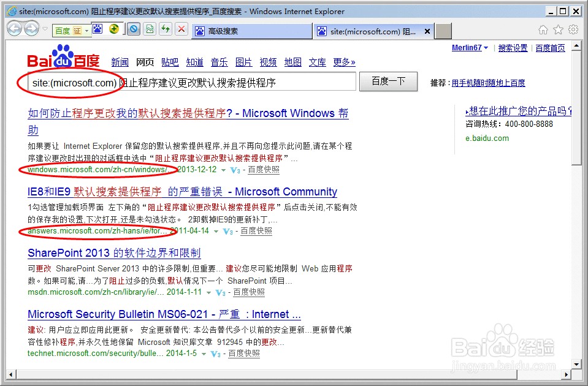This screenshot has height=386, width=588.
Task: Go back with the Back arrow button
Action: click(x=15, y=28)
